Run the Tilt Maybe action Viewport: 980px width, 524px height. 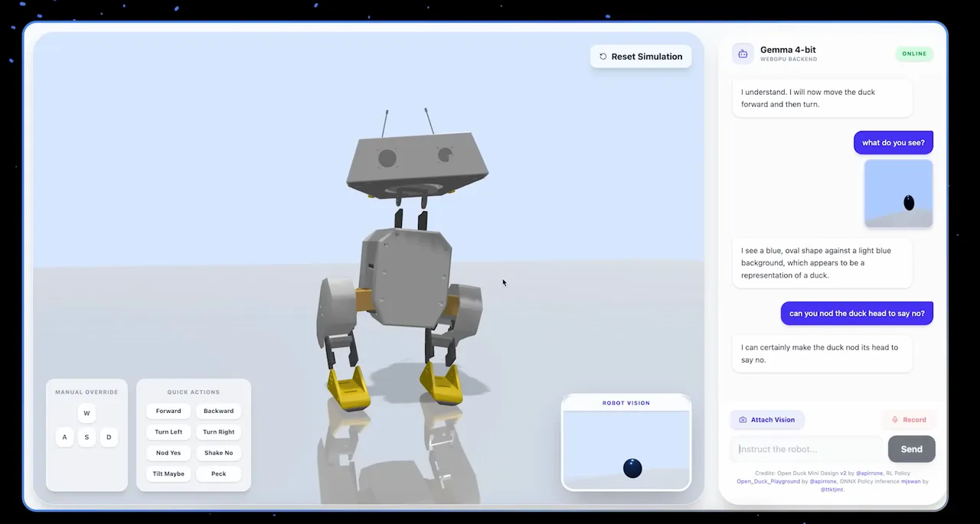point(168,474)
